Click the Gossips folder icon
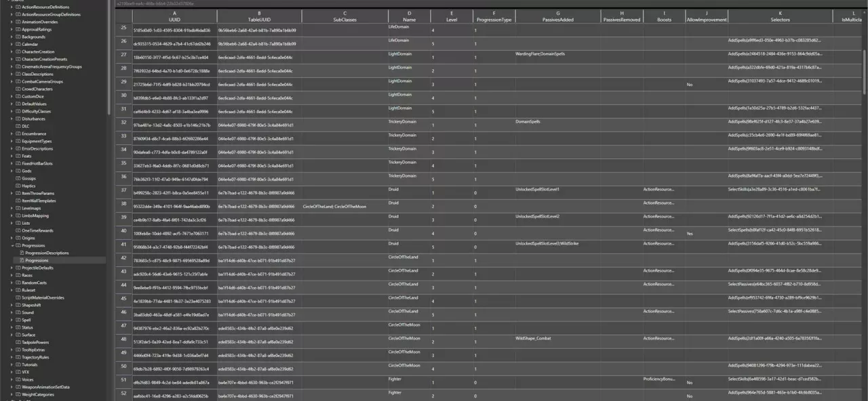 pyautogui.click(x=18, y=178)
